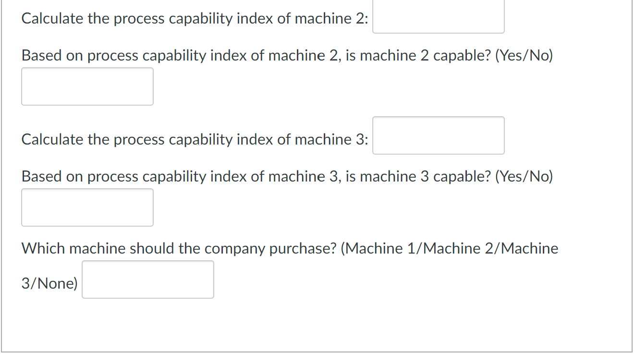Click the 'Calculate the process capability index of machine 3:' label
The width and height of the screenshot is (635, 364).
point(195,140)
